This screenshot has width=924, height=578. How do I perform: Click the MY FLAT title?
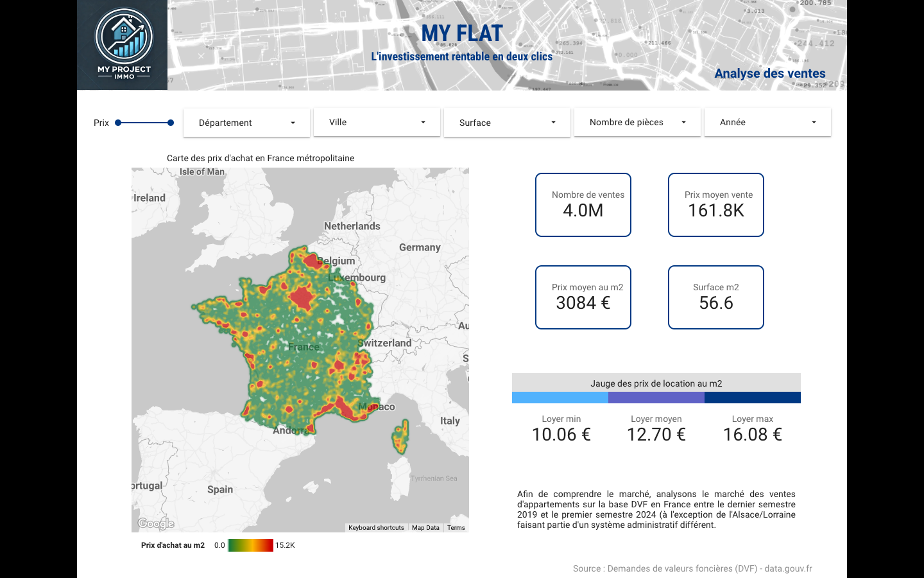click(462, 33)
